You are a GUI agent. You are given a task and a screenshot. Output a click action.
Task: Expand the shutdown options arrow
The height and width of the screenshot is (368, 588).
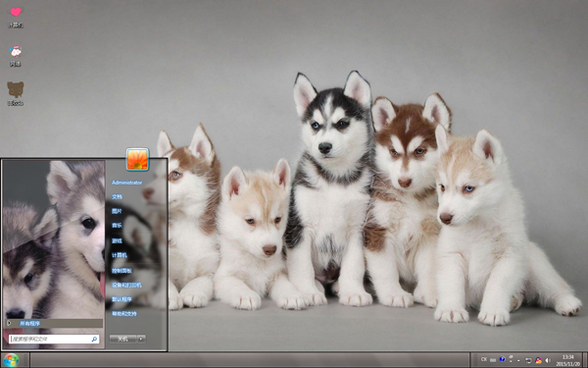tap(141, 340)
